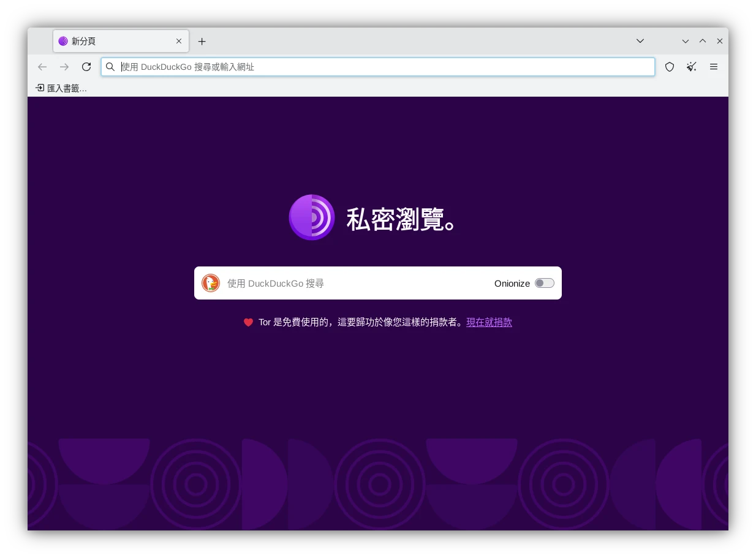Select the 新分頁 tab

(121, 41)
